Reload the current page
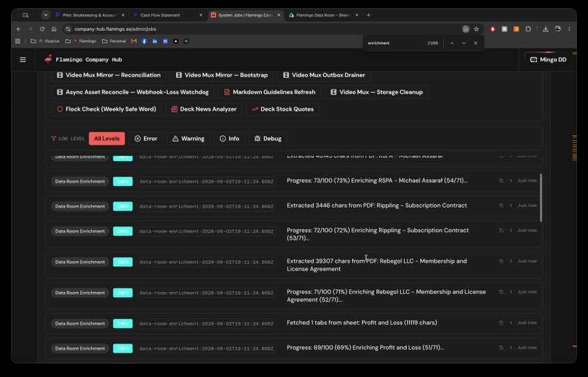Viewport: 588px width, 377px height. (42, 29)
